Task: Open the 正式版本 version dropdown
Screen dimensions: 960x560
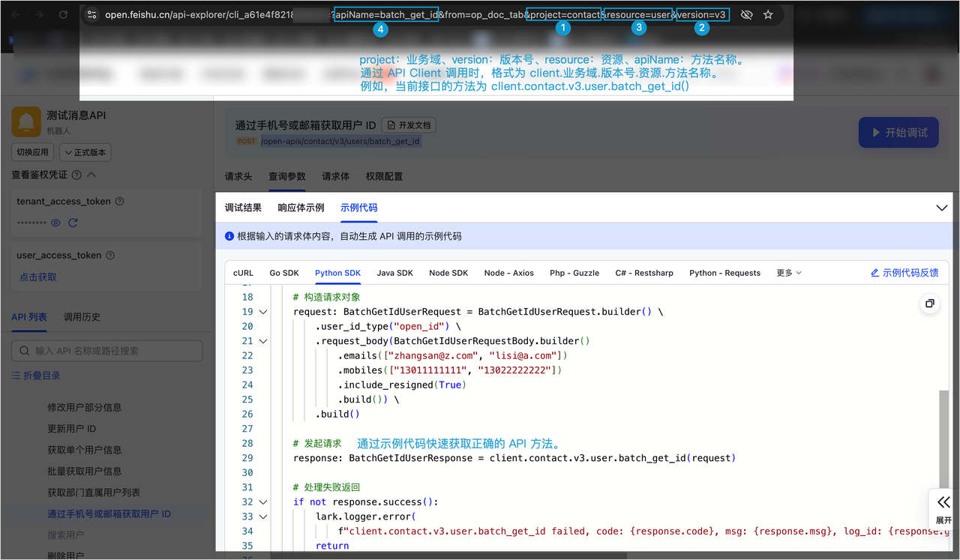Action: tap(85, 152)
